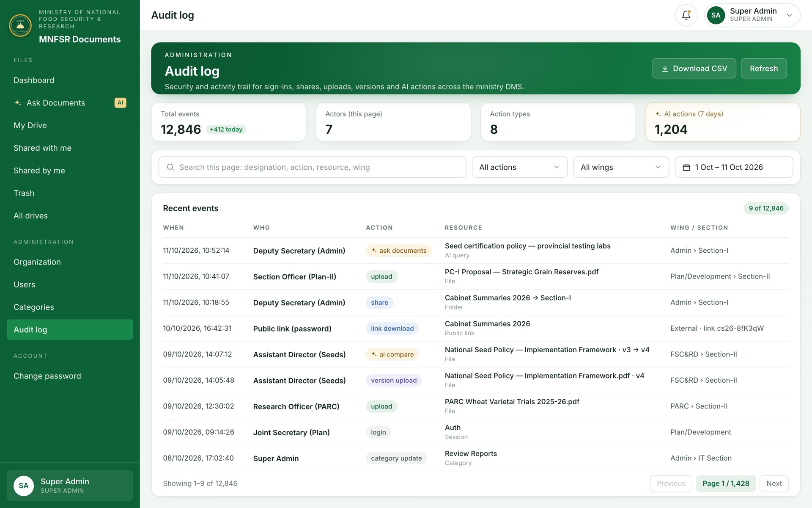Click External · link cs26-8fK3qW cell
The width and height of the screenshot is (812, 508).
717,329
